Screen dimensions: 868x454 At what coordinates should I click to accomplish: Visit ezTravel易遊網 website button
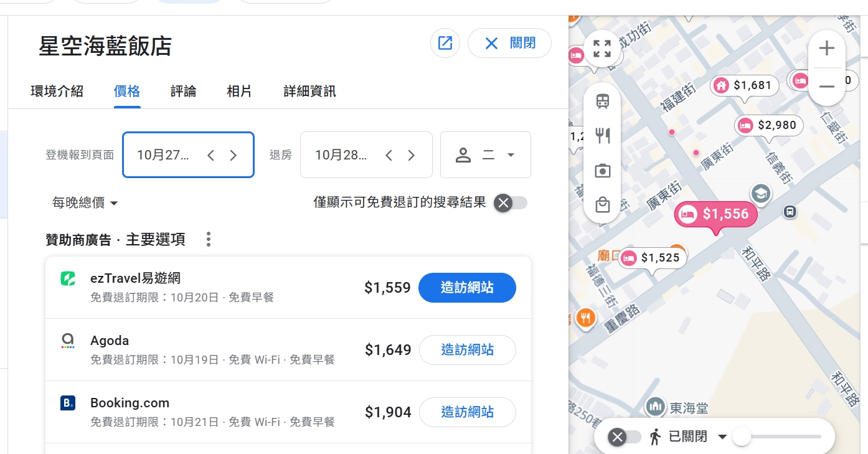click(467, 288)
